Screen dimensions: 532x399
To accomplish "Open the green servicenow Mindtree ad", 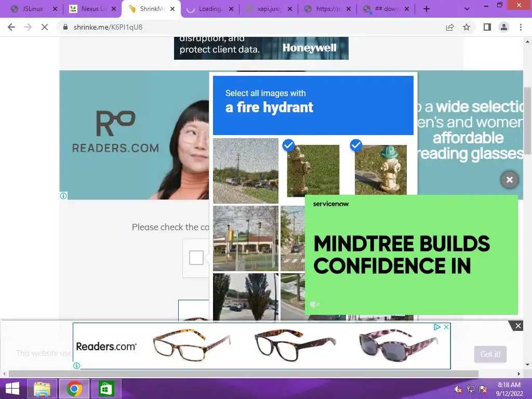I will [411, 255].
